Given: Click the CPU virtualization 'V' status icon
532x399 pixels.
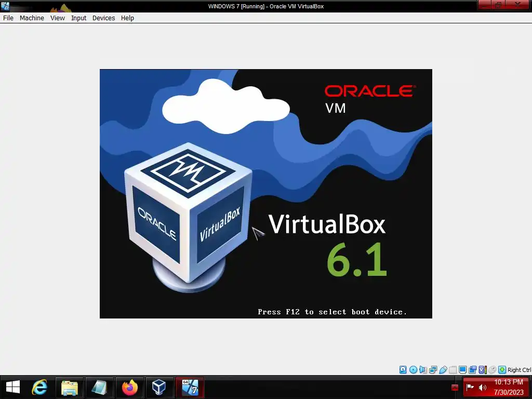Looking at the screenshot, I should point(482,370).
